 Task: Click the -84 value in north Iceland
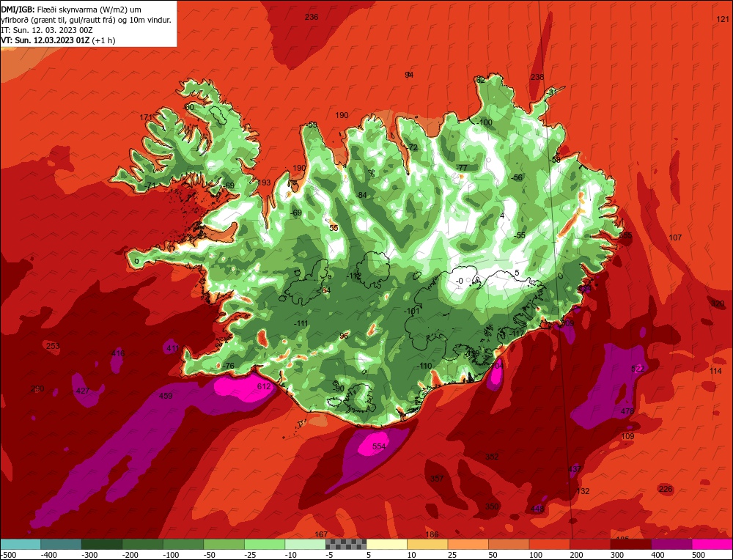point(361,195)
